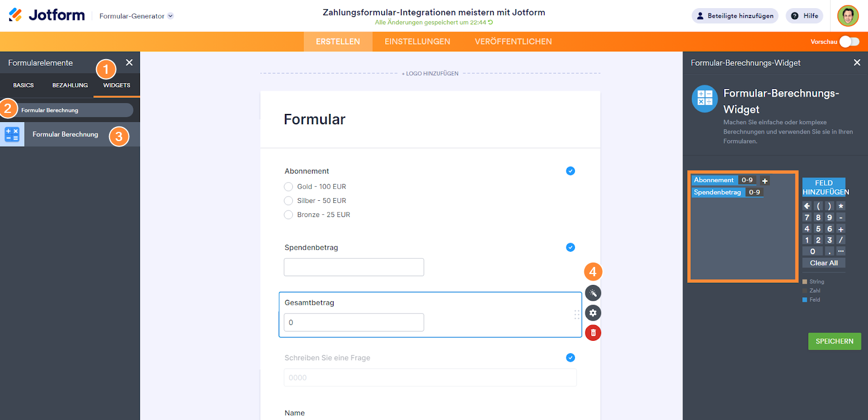
Task: Click the multiply asterisk key in calculator
Action: 841,206
